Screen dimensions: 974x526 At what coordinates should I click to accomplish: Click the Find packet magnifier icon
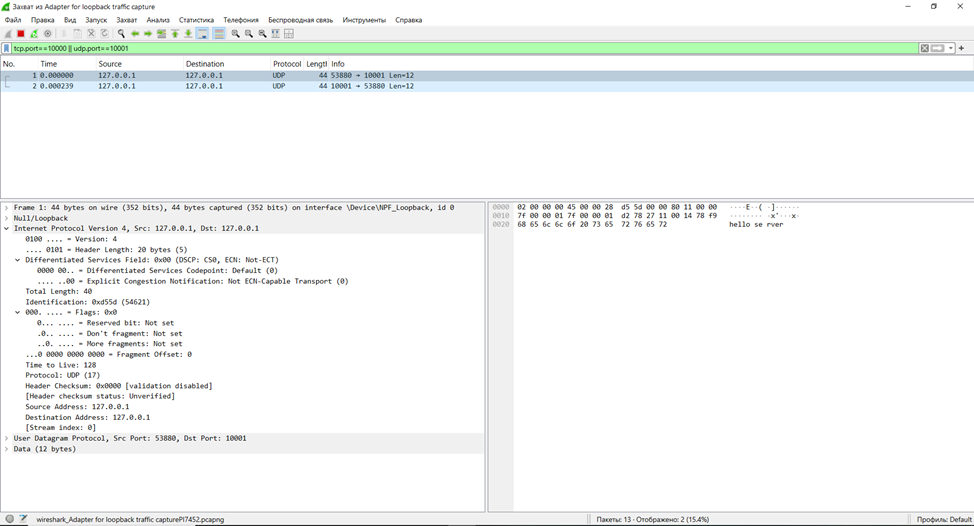(121, 34)
